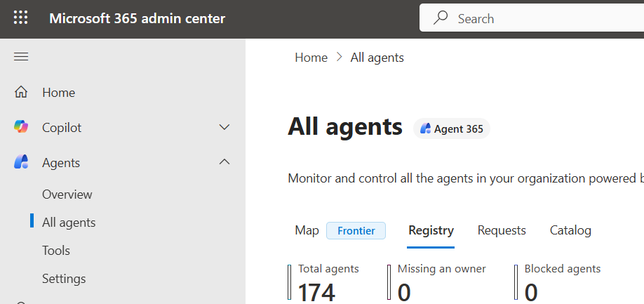Focus the Search input field

(x=532, y=18)
